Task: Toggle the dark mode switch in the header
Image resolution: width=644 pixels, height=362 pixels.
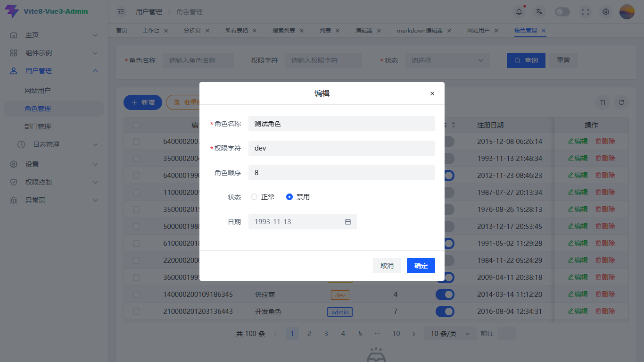Action: 562,12
